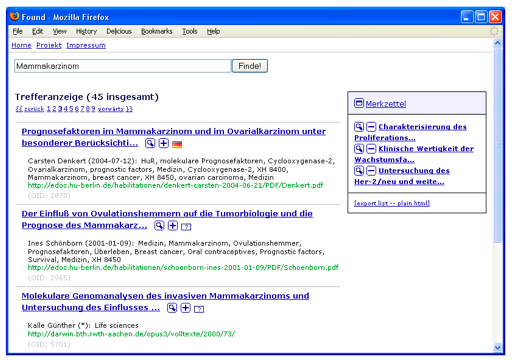The image size is (512, 360).
Task: Open Charakterisierung des Proliferations link in Merkzettel
Action: coord(410,132)
